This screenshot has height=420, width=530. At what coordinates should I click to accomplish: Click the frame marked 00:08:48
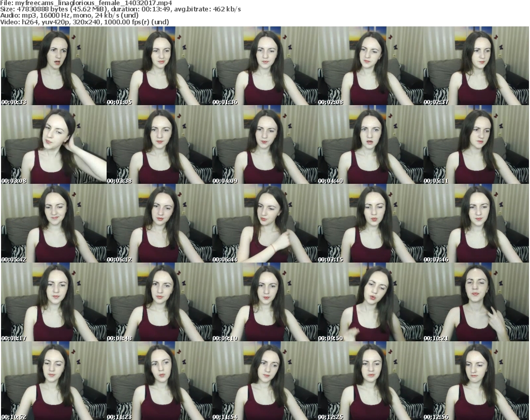click(159, 302)
